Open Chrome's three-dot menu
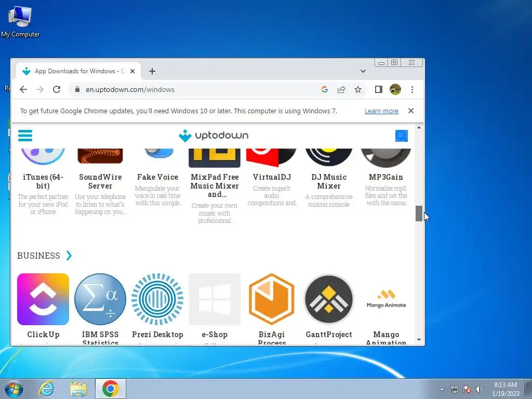This screenshot has width=532, height=399. (x=412, y=89)
